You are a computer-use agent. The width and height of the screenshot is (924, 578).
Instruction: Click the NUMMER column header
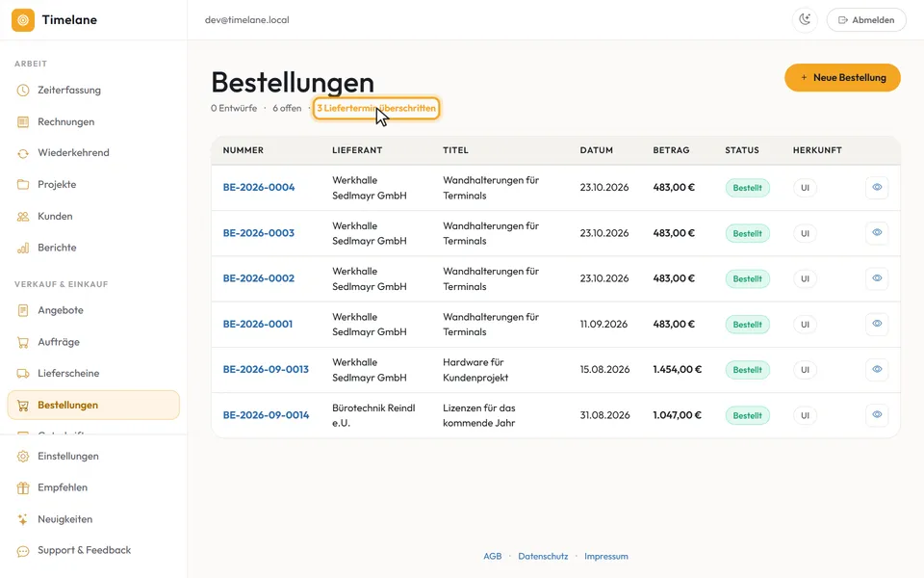pyautogui.click(x=244, y=150)
